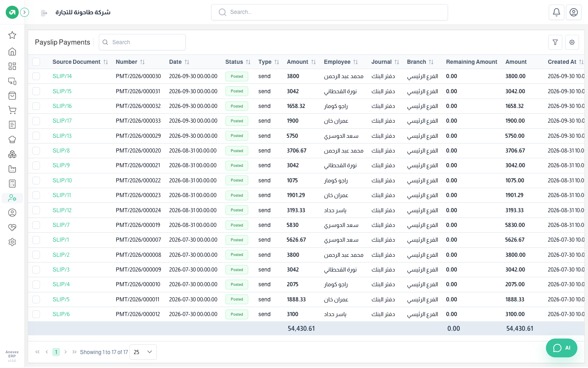Check the box for SLIP/8 row
Screen dimensions: 588x368
[36, 150]
